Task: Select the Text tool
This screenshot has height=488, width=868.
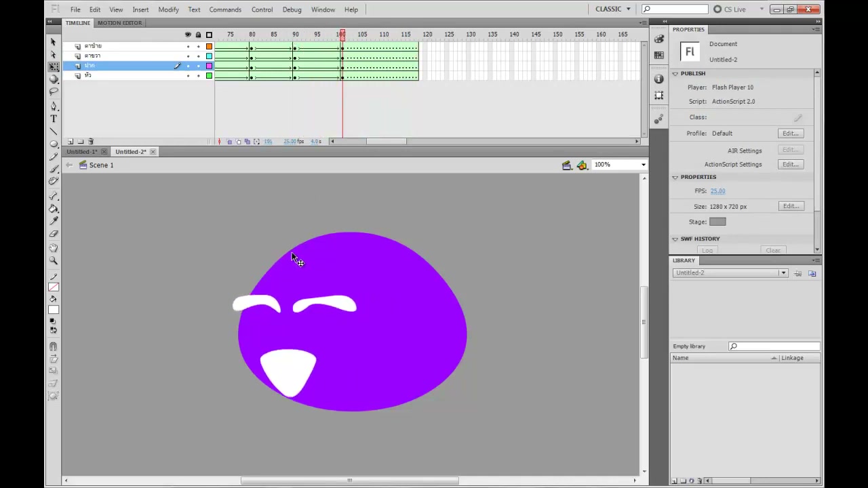Action: pos(54,119)
